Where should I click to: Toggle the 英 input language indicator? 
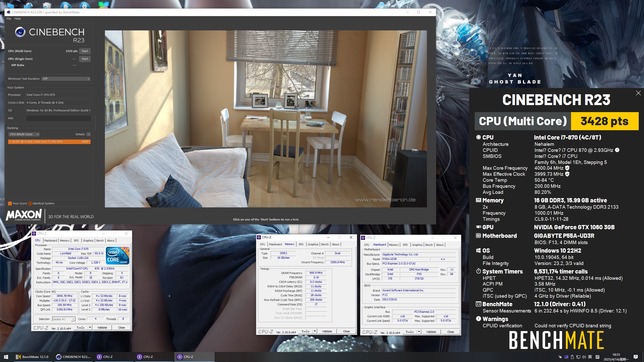point(590,357)
